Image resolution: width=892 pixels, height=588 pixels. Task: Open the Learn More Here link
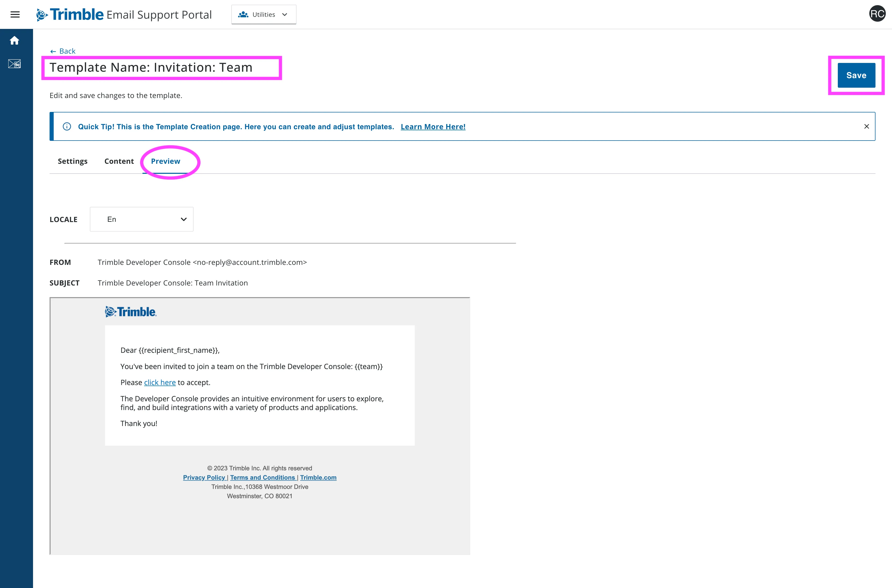tap(433, 127)
